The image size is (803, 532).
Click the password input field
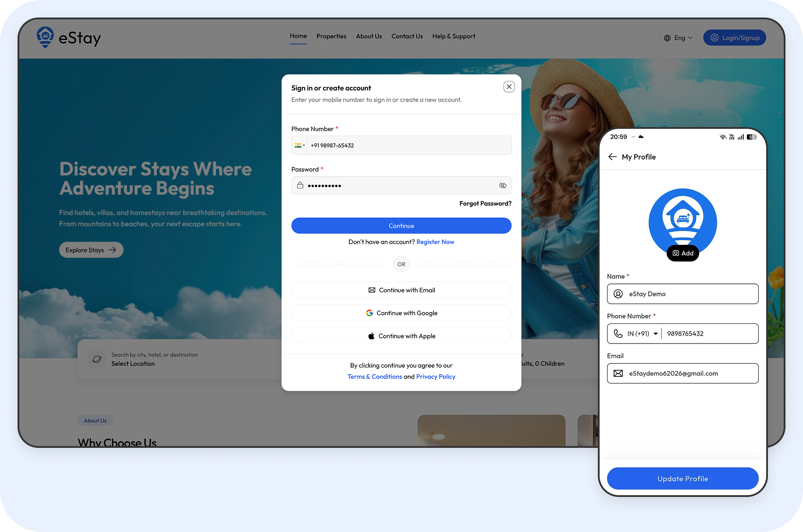401,185
